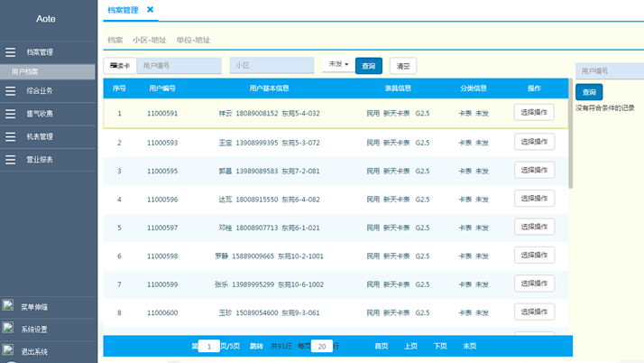Click hamburger icon beside 营业报表

(10, 160)
